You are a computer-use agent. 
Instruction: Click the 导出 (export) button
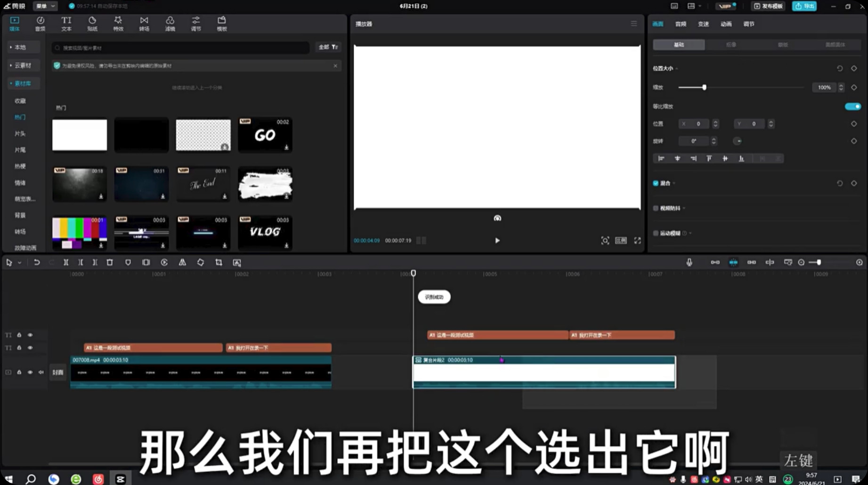tap(804, 6)
